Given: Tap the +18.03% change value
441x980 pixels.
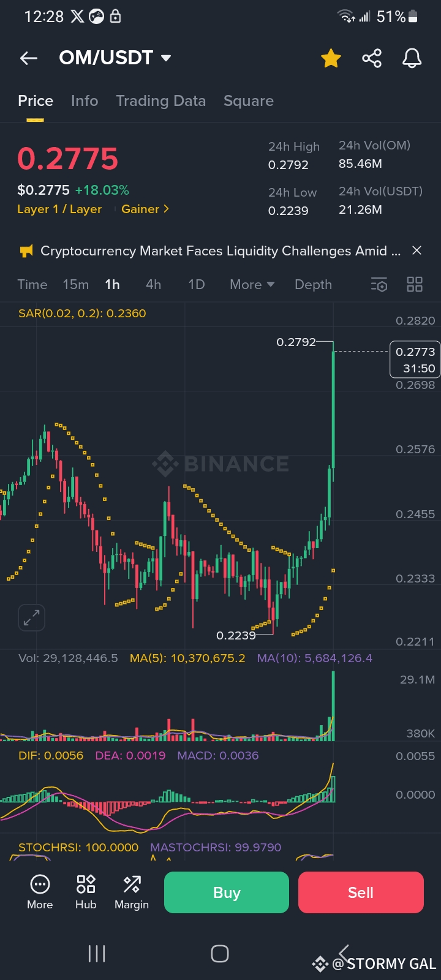Looking at the screenshot, I should click(x=102, y=190).
